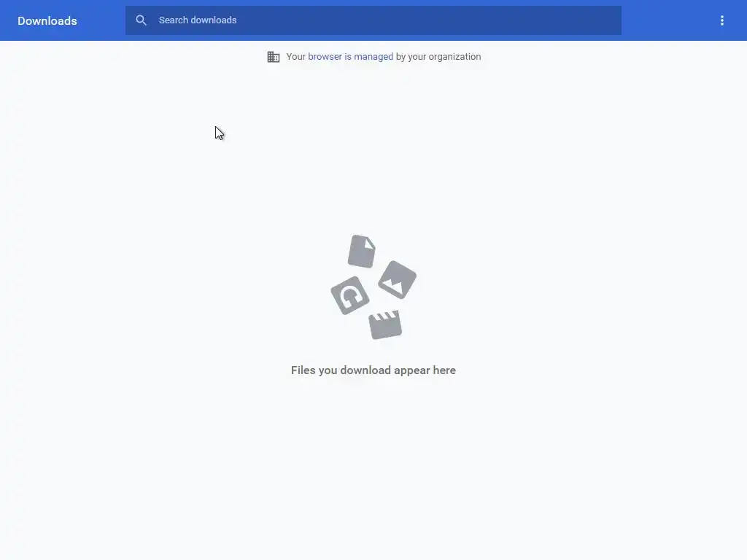Click the Downloads page title
747x560 pixels.
point(47,21)
